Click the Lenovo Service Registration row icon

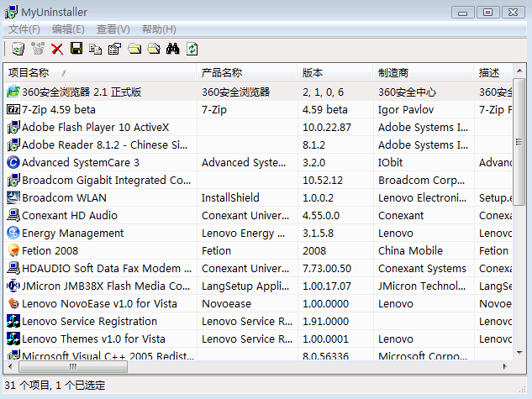tap(13, 321)
